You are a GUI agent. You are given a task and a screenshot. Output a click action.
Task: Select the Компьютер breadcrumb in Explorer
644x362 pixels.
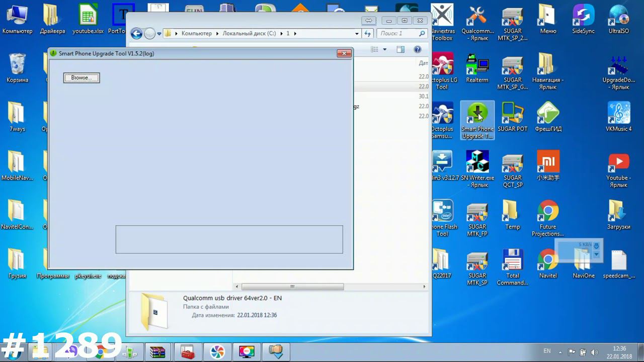pos(197,34)
